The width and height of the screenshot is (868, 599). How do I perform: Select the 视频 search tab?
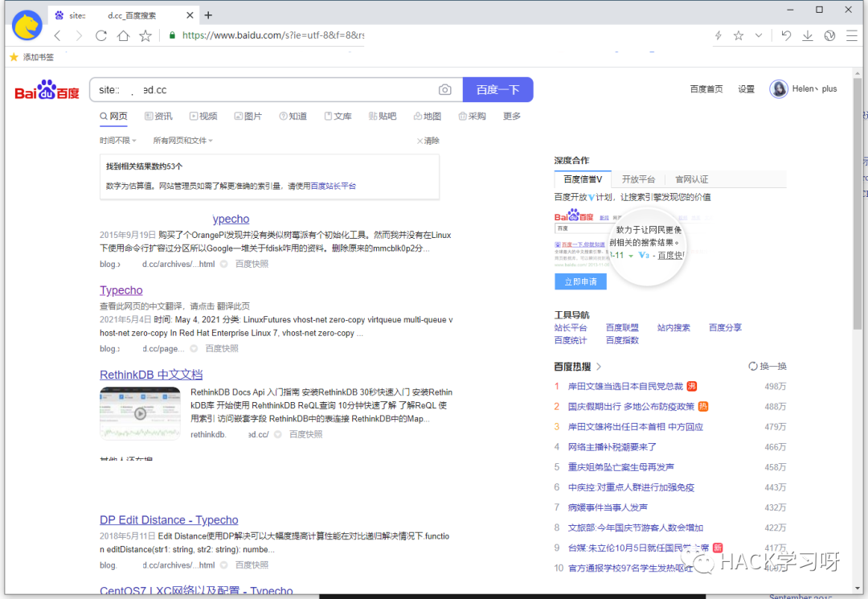click(x=203, y=117)
